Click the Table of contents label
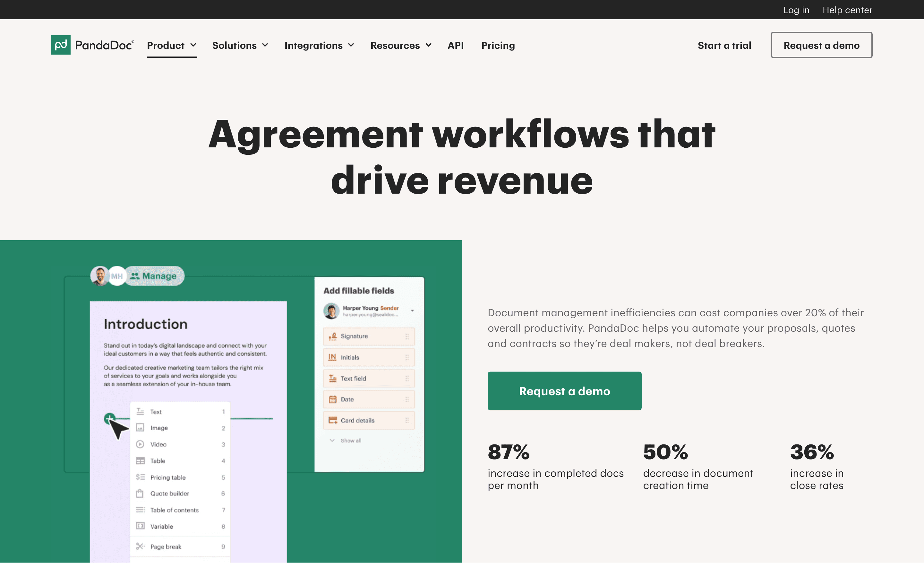The width and height of the screenshot is (924, 578). pyautogui.click(x=175, y=510)
